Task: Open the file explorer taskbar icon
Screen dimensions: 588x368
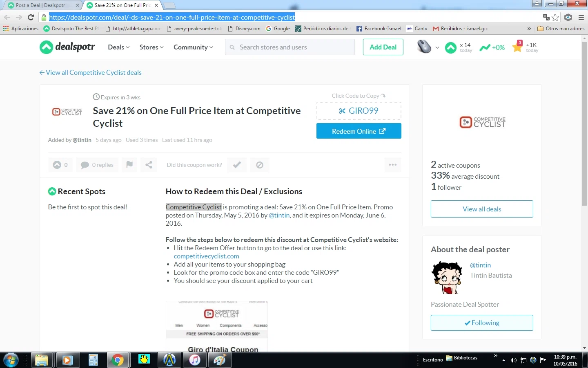Action: (42, 360)
